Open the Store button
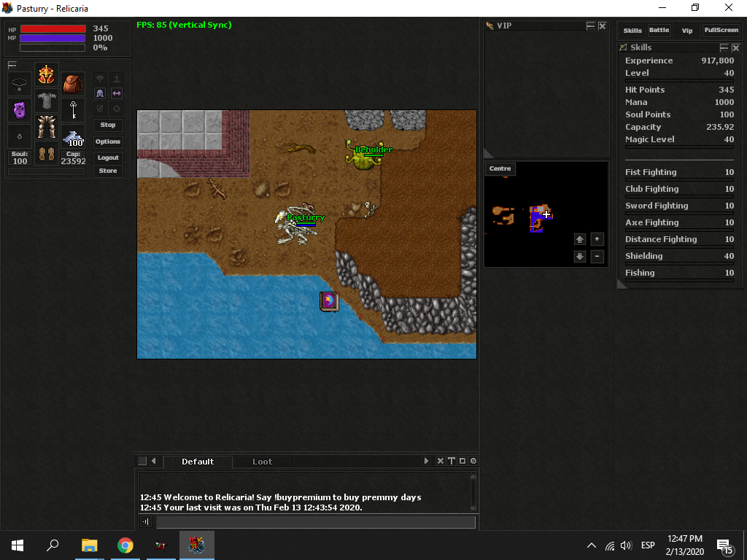 point(108,171)
